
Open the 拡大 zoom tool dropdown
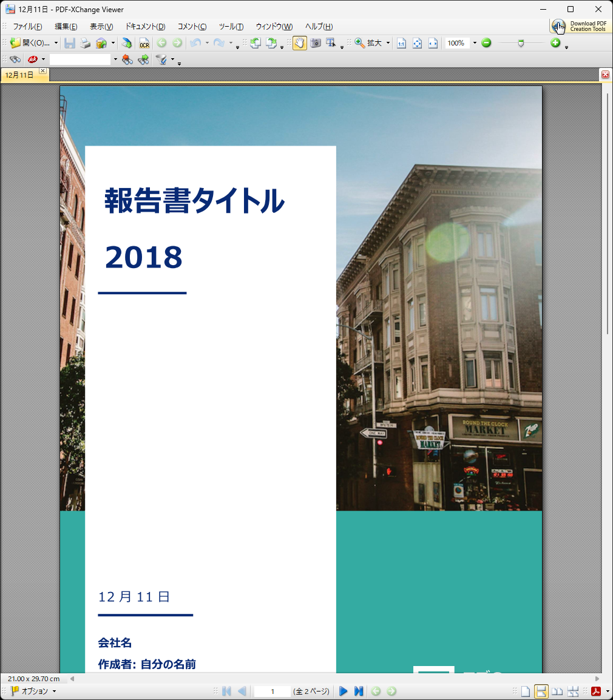[388, 43]
